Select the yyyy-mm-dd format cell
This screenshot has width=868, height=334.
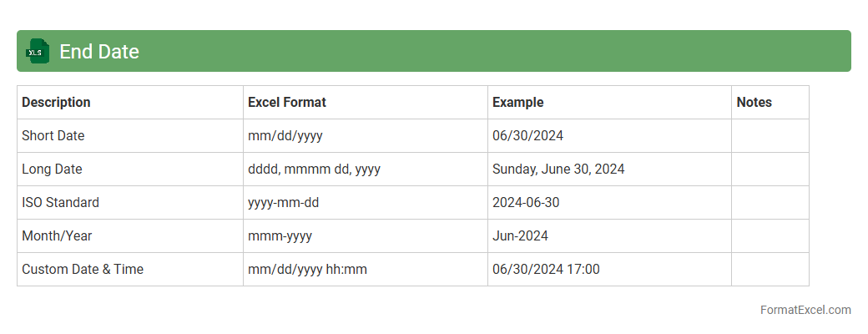click(x=283, y=203)
